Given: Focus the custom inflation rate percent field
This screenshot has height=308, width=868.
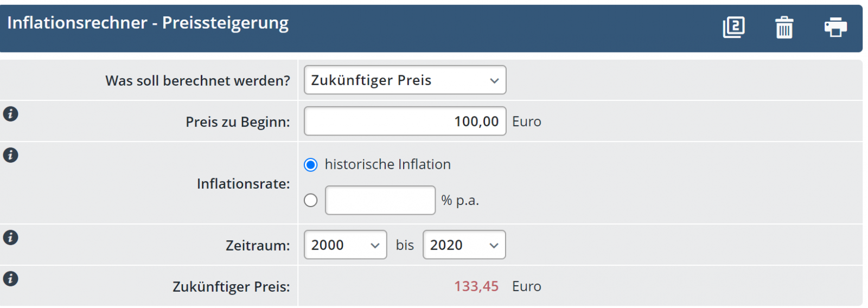Looking at the screenshot, I should (380, 201).
